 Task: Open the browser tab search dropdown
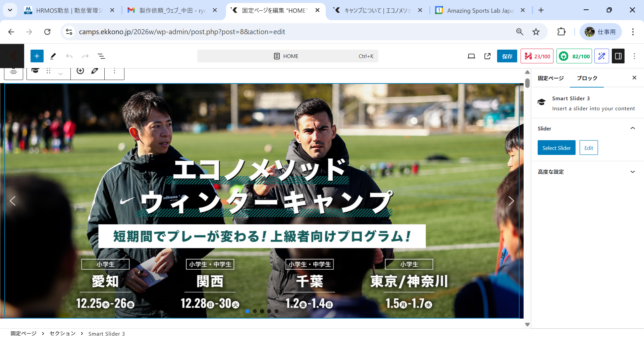[10, 10]
